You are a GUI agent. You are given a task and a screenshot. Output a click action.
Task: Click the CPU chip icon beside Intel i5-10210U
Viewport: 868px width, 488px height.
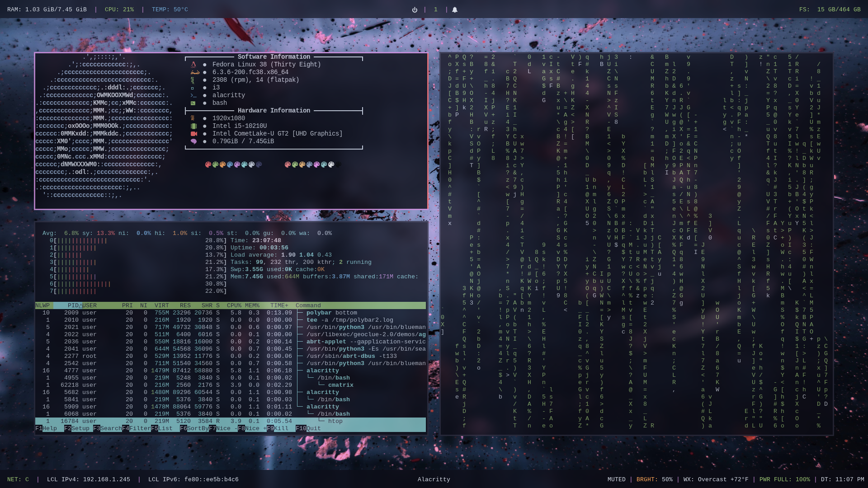click(193, 126)
